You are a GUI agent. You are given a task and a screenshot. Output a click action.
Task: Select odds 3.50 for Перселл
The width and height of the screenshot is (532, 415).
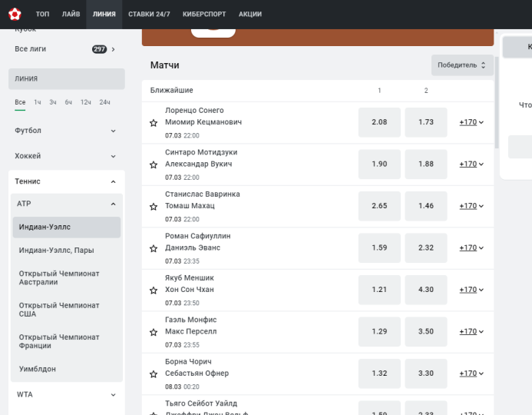pos(426,331)
